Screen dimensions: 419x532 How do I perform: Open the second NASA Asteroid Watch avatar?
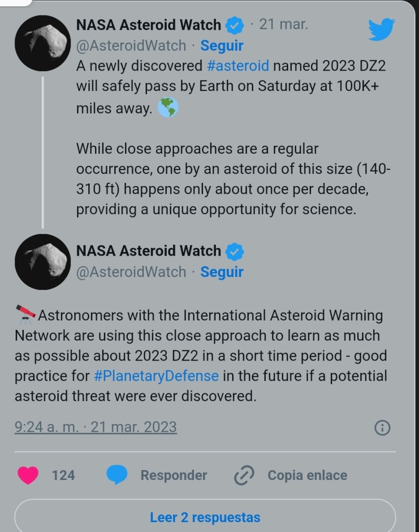coord(42,261)
